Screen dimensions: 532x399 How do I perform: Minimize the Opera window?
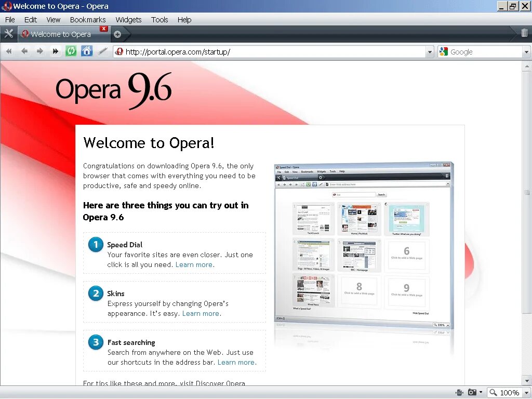tap(502, 6)
